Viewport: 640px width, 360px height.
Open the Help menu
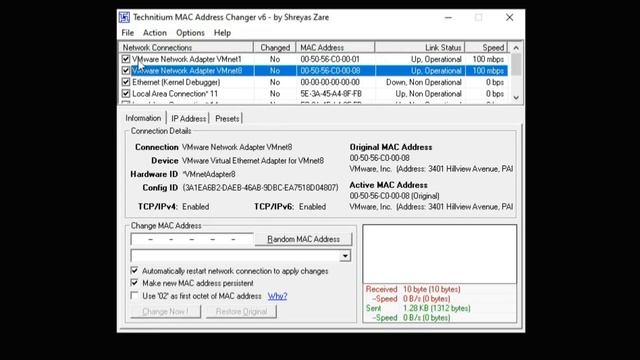coord(222,33)
